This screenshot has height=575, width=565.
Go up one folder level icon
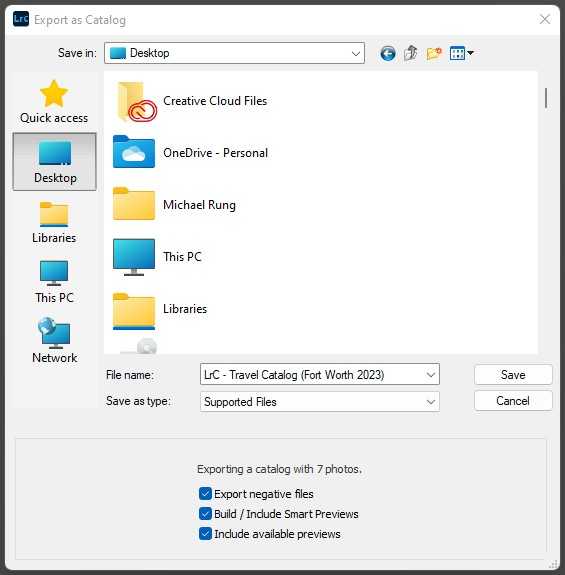click(411, 53)
